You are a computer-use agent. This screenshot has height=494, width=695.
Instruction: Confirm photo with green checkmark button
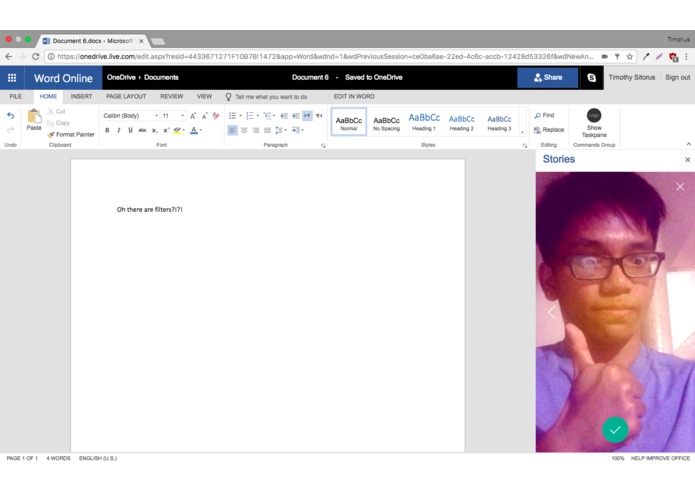(x=615, y=429)
